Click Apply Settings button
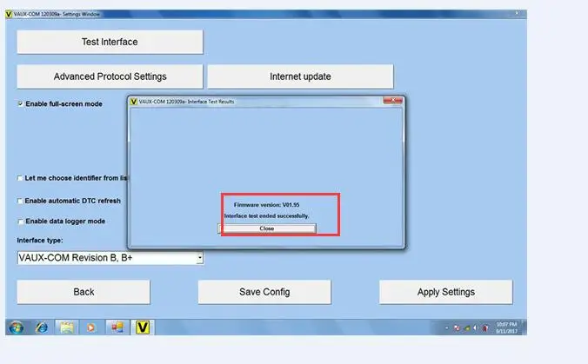The image size is (588, 364). 446,292
